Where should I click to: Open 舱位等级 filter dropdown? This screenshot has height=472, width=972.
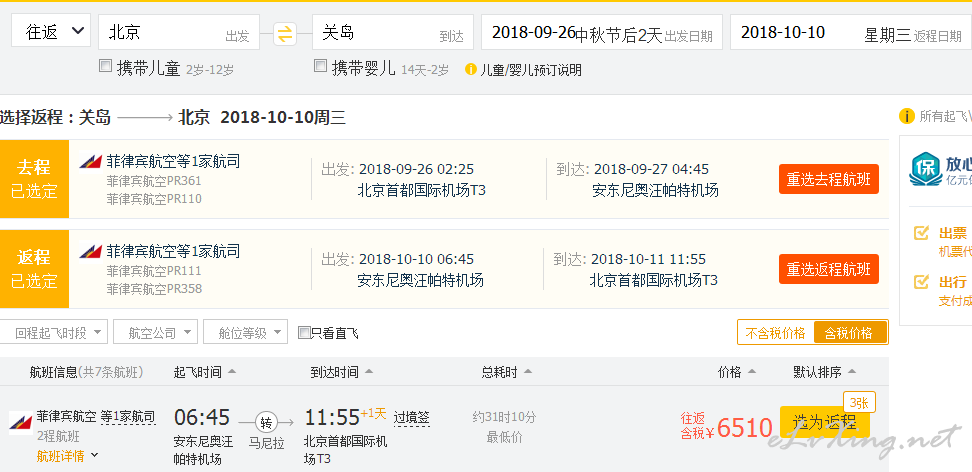pos(245,332)
